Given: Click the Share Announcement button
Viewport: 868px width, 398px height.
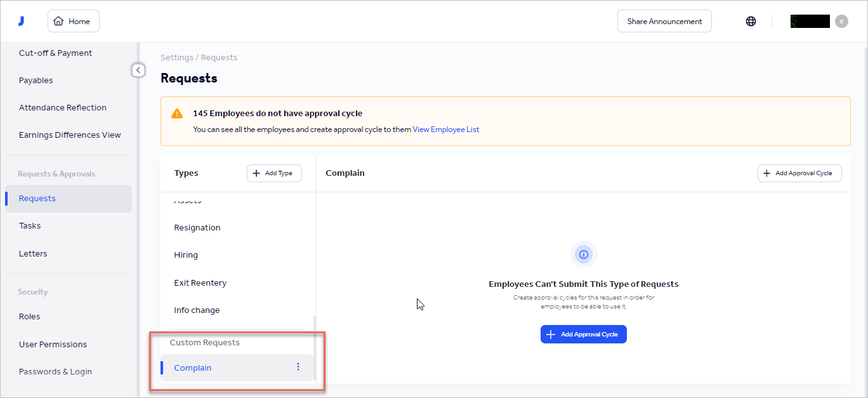Looking at the screenshot, I should (x=664, y=21).
